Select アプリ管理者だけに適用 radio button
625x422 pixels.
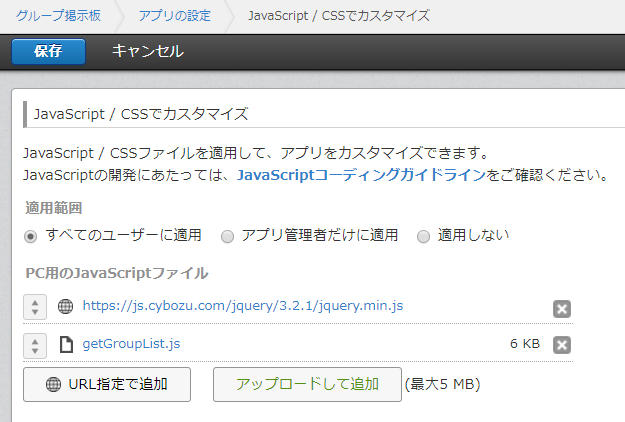click(227, 236)
